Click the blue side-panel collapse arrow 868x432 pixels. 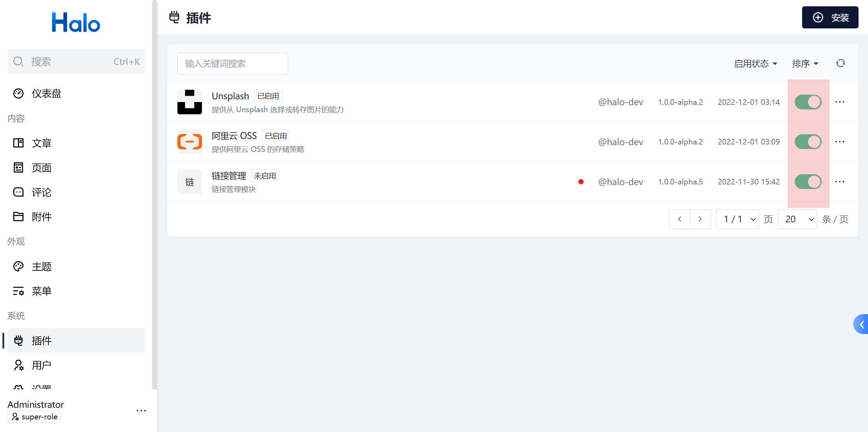click(861, 324)
